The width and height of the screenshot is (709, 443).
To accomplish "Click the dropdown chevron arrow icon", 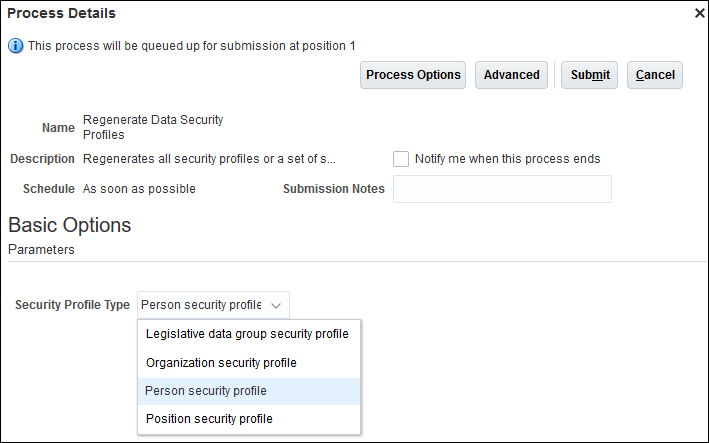I will 276,305.
